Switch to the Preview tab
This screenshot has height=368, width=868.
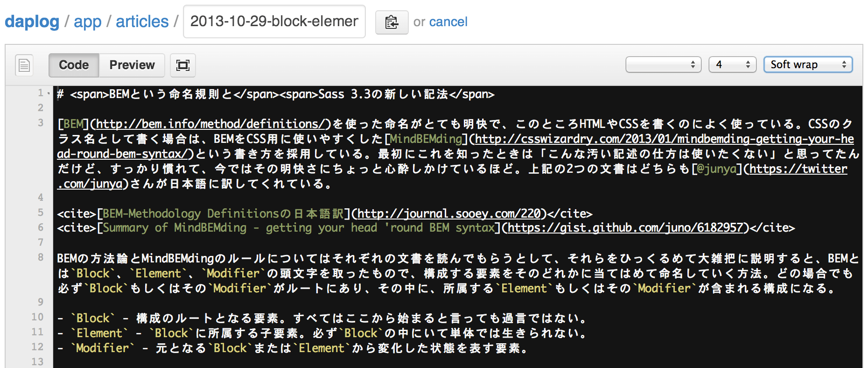[x=132, y=65]
